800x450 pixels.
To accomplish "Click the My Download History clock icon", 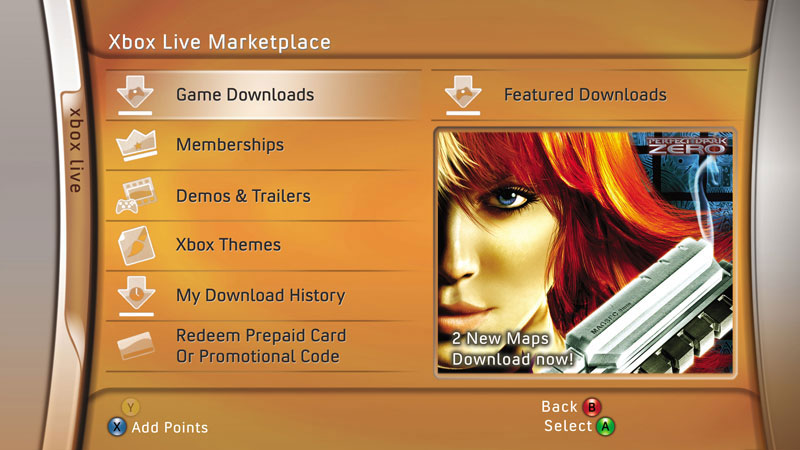I will pos(136,295).
